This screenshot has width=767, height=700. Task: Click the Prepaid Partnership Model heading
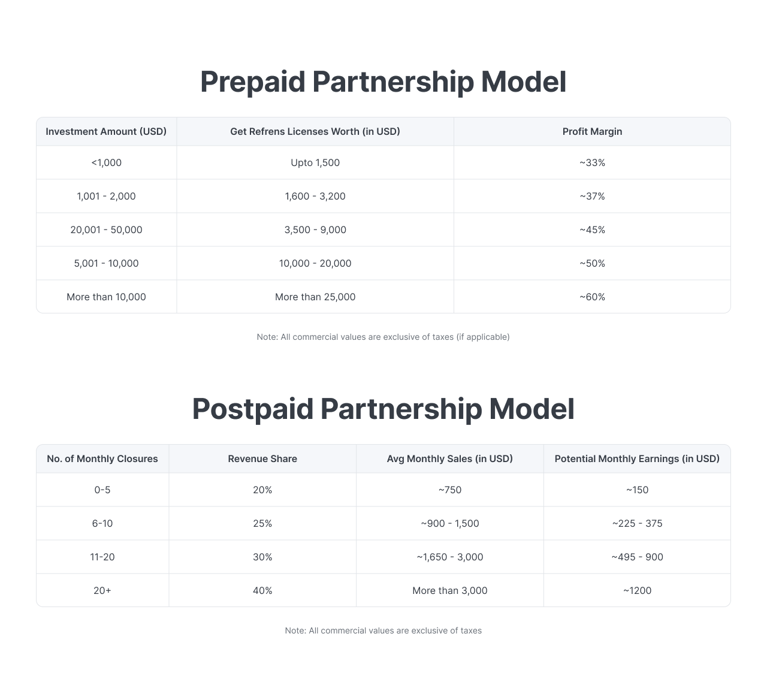click(383, 82)
